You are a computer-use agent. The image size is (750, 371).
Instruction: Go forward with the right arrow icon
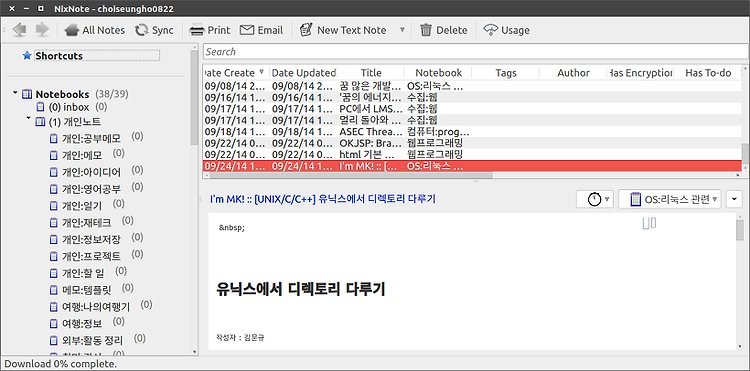[x=43, y=30]
